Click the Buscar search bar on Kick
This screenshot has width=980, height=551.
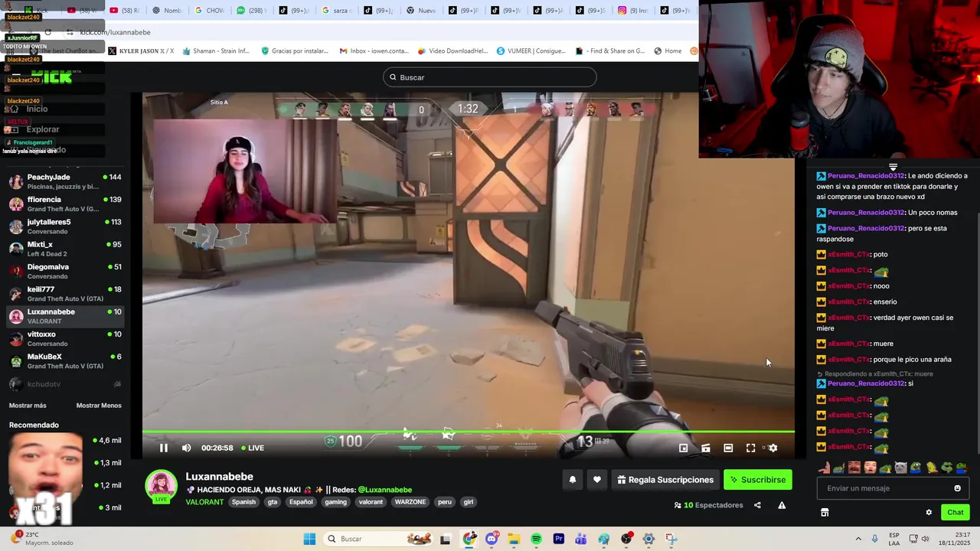[490, 77]
